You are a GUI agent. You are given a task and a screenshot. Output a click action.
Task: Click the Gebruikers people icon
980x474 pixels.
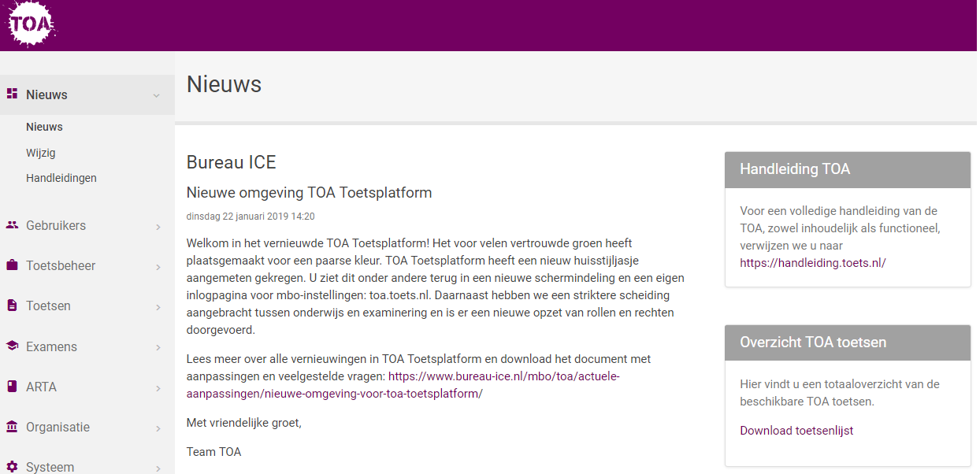[x=11, y=225]
